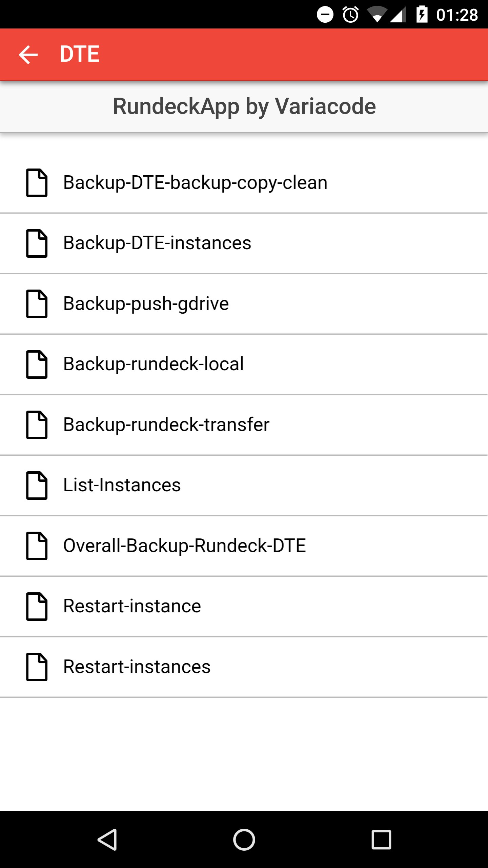Click file icon for Backup-rundeck-transfer

point(37,425)
